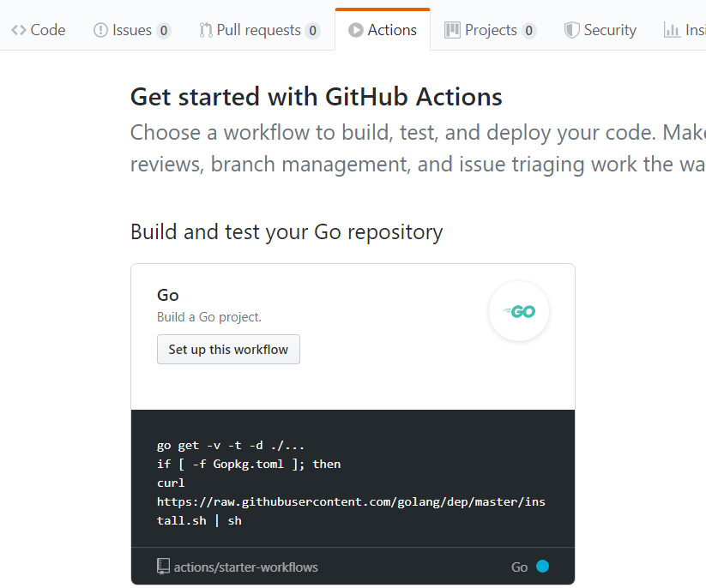This screenshot has height=588, width=706.
Task: Click the merge icon next to Pull requests
Action: pyautogui.click(x=206, y=29)
